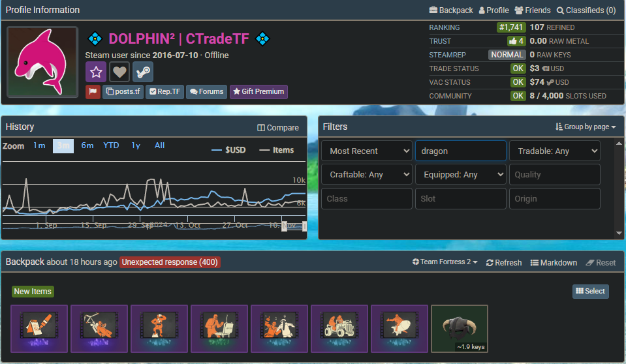Set history zoom to 3m
Screen dimensions: 626x364
[63, 146]
